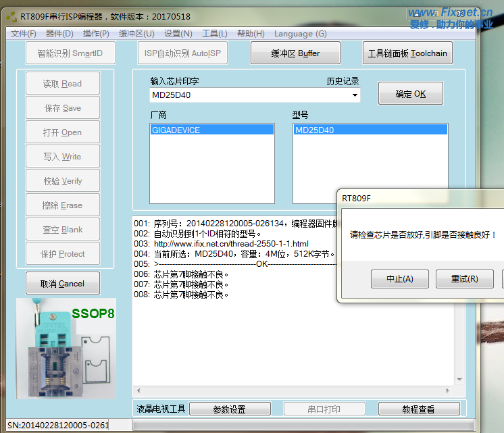Viewport: 504px width, 433px height.
Task: Click 重试(R) in the RT809F dialog
Action: tap(464, 279)
